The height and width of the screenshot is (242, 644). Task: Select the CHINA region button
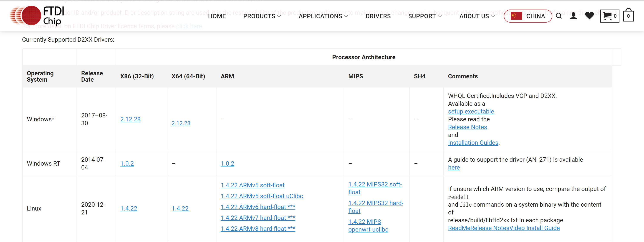(x=528, y=16)
